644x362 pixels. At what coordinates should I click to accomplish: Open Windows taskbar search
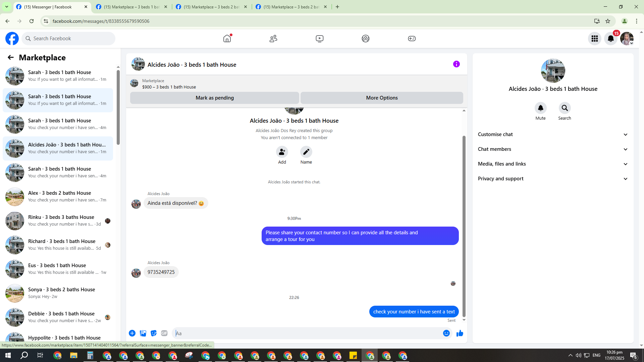tap(24, 355)
